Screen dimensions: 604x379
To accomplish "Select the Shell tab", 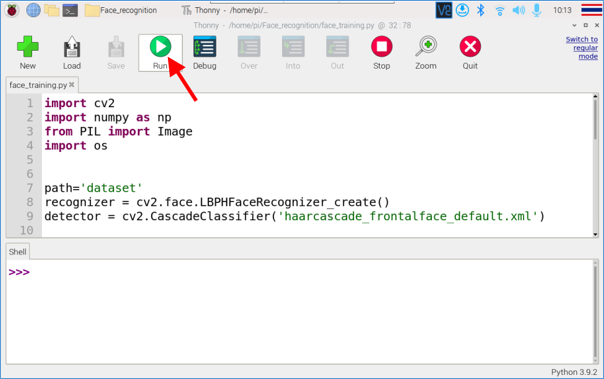I will click(x=17, y=252).
